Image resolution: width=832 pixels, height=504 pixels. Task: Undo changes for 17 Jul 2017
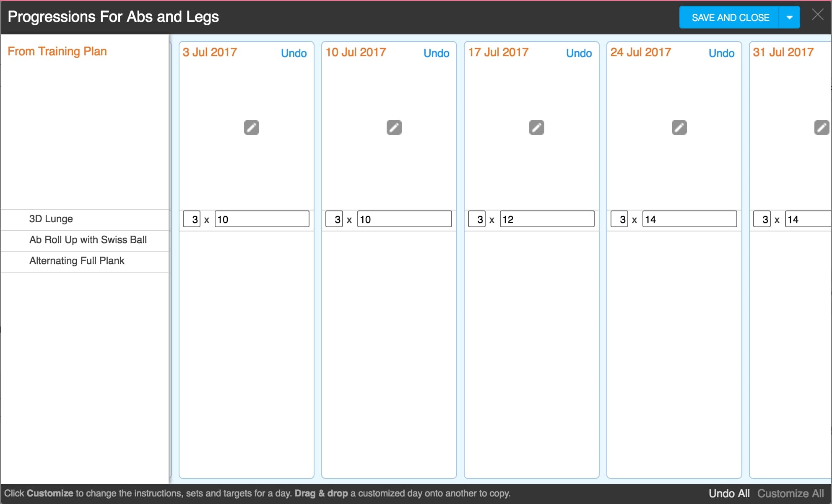click(x=579, y=53)
